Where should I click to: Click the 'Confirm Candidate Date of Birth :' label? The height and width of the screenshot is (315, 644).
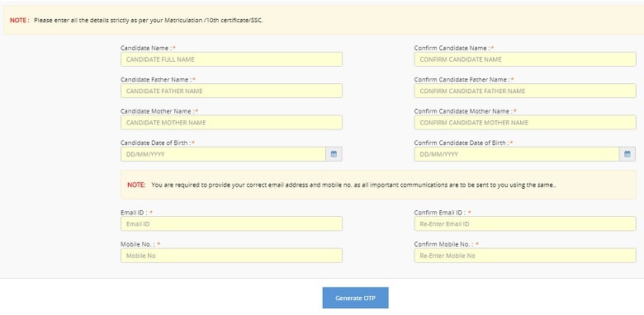point(462,143)
